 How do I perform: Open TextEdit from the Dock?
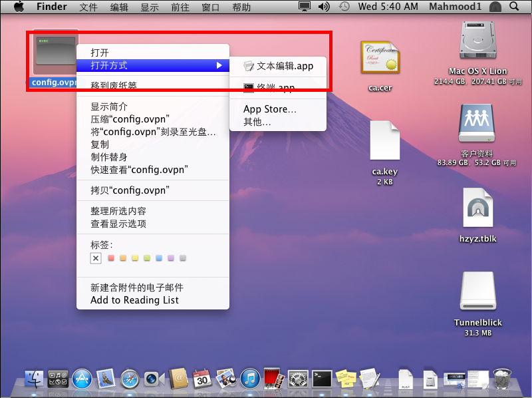pos(370,379)
